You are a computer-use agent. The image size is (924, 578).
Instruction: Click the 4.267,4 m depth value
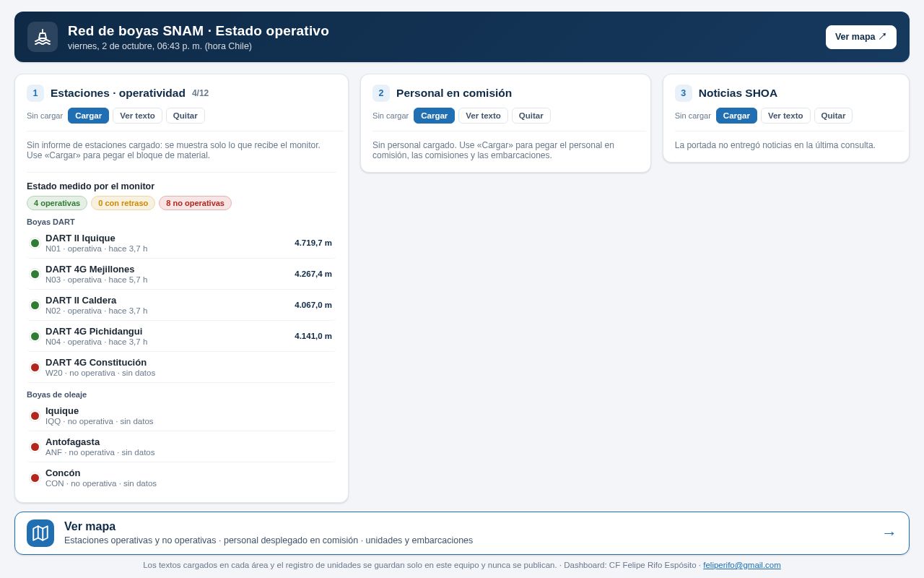pyautogui.click(x=313, y=274)
